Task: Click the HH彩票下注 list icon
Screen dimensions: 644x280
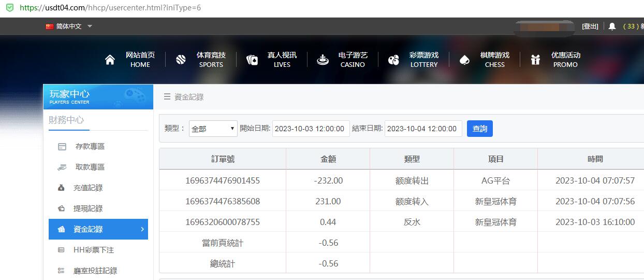Action: (61, 250)
